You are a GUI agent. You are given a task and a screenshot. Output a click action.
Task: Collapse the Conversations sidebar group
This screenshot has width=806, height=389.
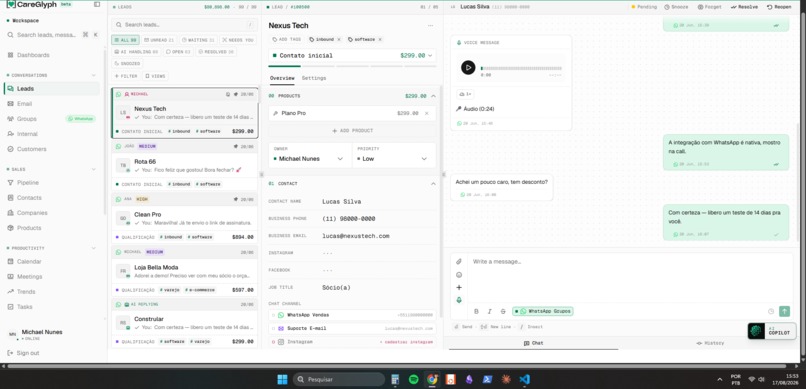point(94,75)
